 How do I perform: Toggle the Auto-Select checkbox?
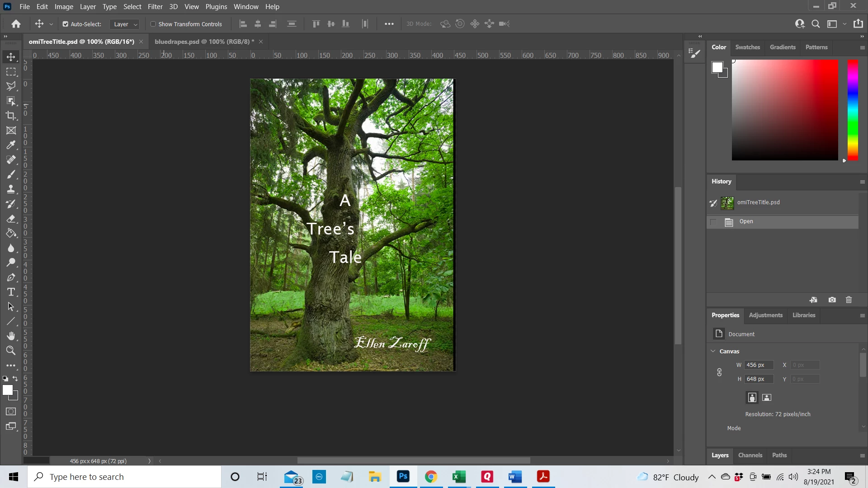65,24
